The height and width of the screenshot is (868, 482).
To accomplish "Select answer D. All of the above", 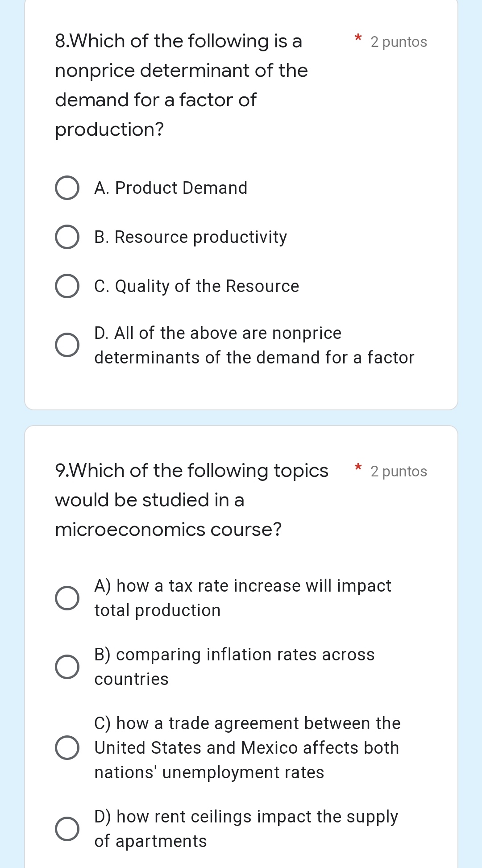I will pyautogui.click(x=67, y=345).
